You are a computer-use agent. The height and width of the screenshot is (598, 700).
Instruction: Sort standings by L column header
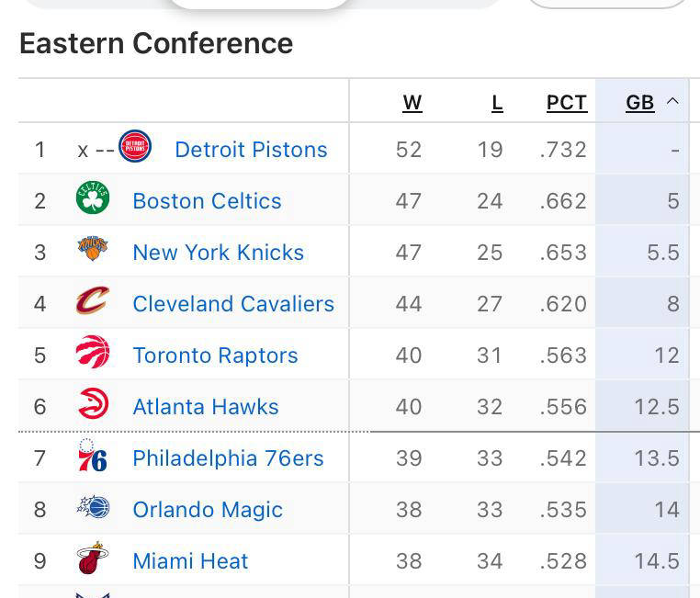coord(497,103)
